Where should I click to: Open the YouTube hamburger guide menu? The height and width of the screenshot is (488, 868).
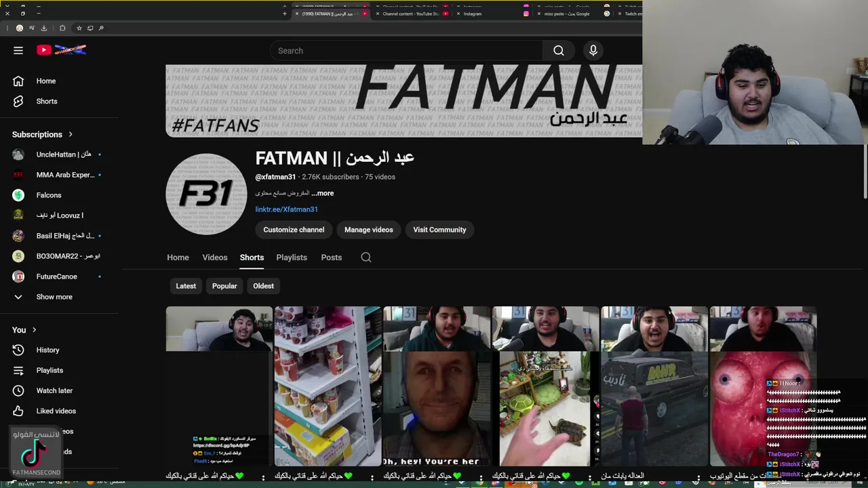pos(18,50)
